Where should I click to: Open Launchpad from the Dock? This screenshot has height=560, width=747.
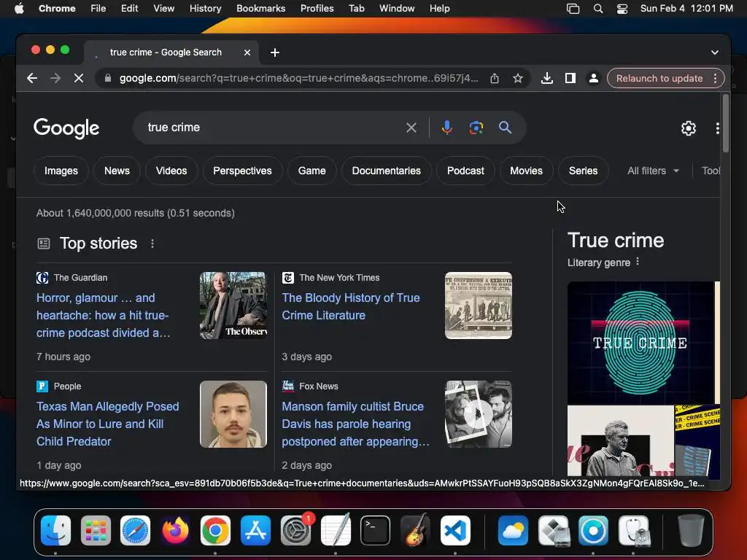[96, 530]
